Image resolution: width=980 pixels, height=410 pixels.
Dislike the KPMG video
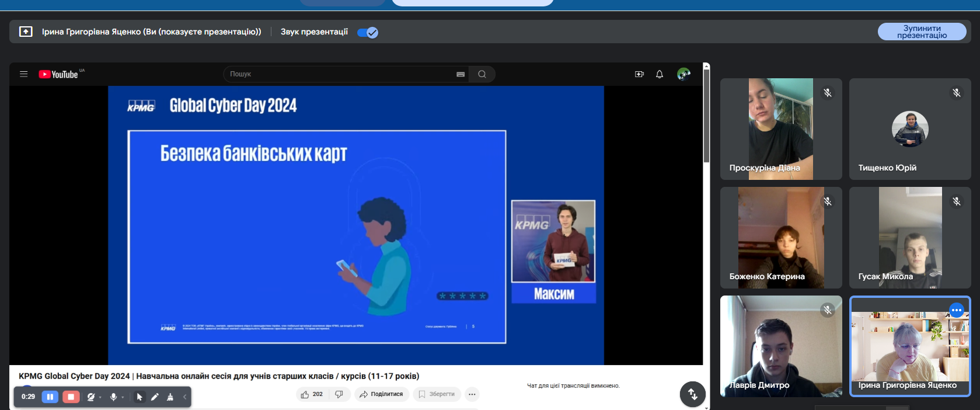(339, 394)
